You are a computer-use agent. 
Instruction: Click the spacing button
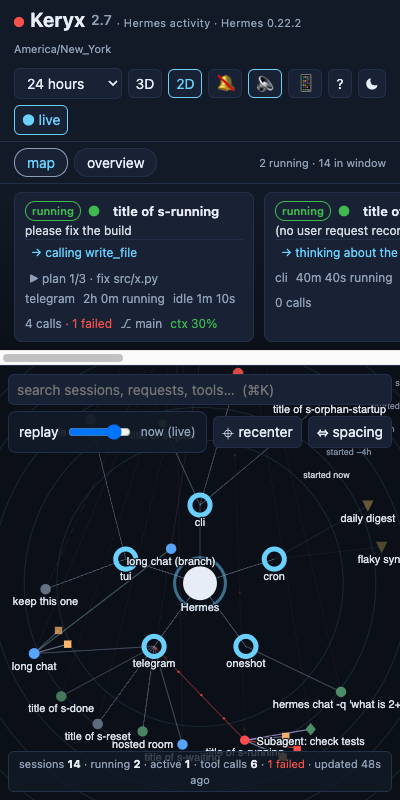tap(350, 432)
